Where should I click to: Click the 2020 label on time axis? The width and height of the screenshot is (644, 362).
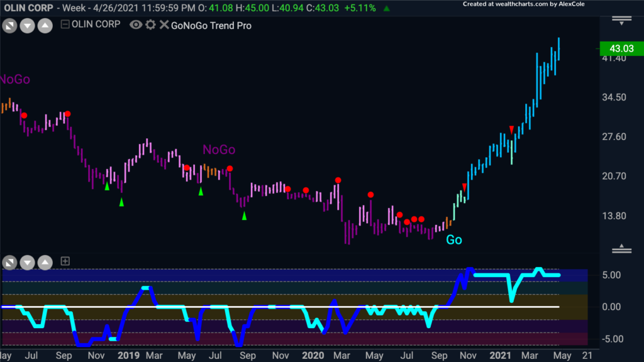(x=313, y=356)
